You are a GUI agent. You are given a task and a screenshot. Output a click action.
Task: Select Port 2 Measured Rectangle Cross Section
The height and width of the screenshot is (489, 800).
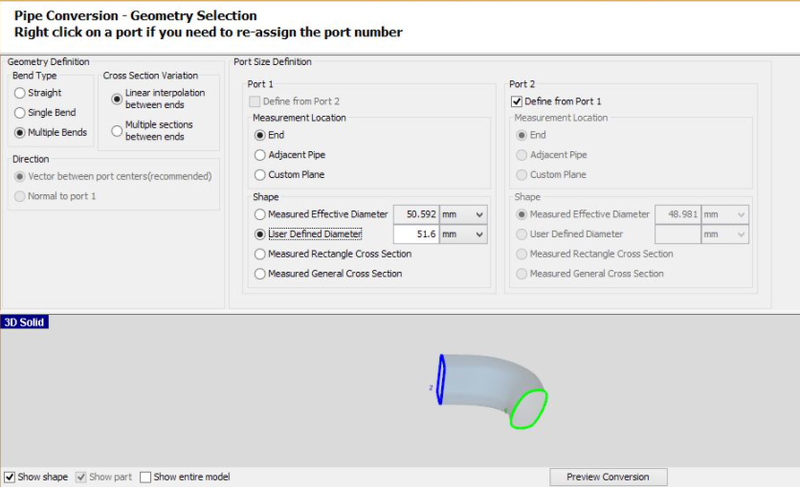click(521, 254)
